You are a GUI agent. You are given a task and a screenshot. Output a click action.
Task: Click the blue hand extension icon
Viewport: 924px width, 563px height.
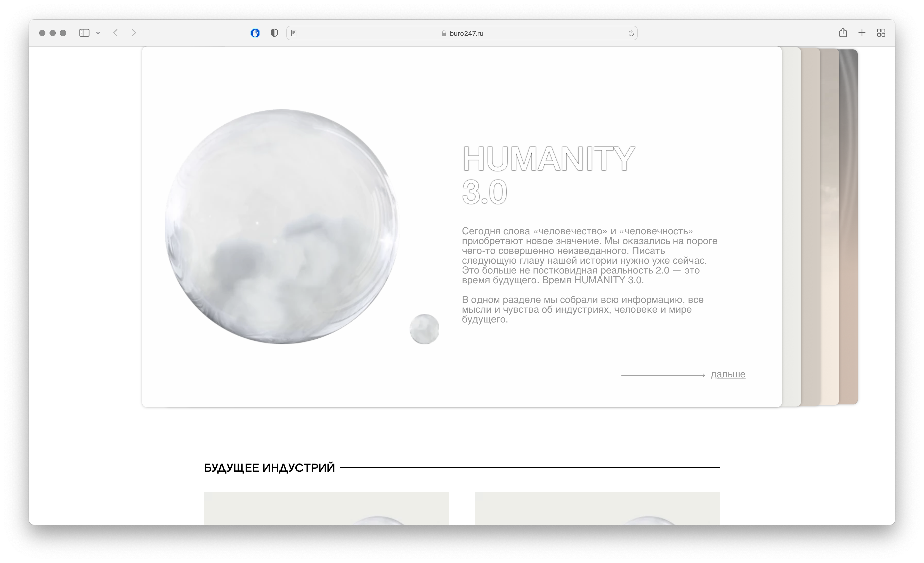pyautogui.click(x=255, y=33)
